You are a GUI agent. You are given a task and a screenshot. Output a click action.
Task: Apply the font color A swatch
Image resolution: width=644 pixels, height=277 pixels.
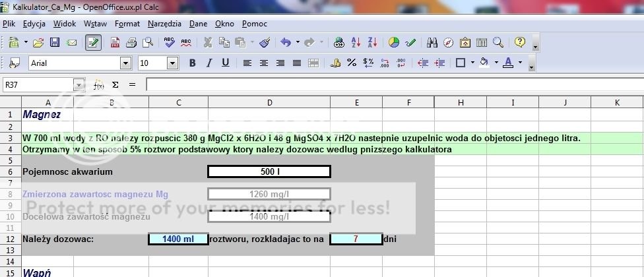coord(509,63)
